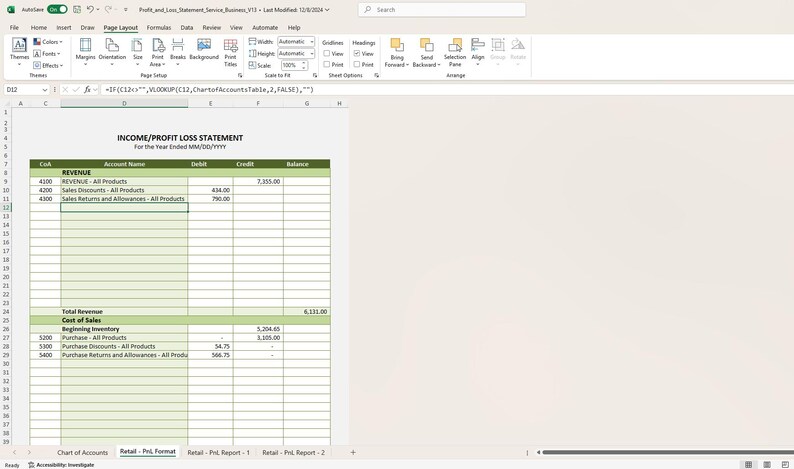Switch to the Formulas ribbon tab
Image resolution: width=794 pixels, height=469 pixels.
tap(158, 27)
